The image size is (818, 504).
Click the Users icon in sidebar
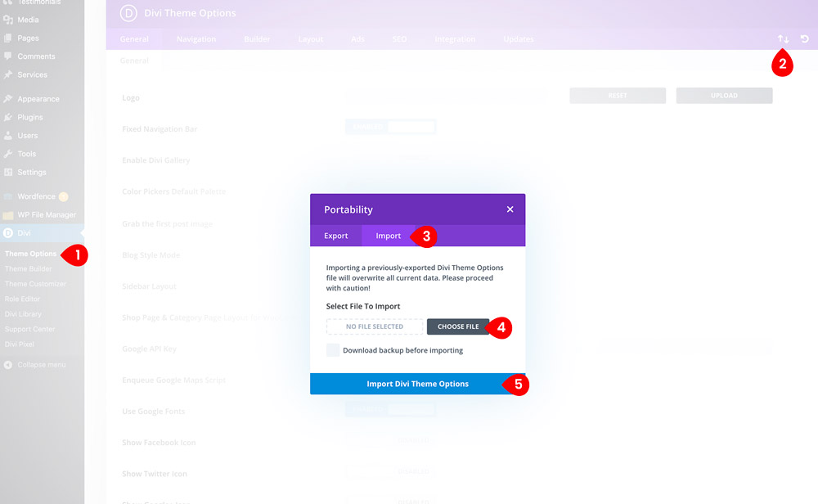point(8,136)
